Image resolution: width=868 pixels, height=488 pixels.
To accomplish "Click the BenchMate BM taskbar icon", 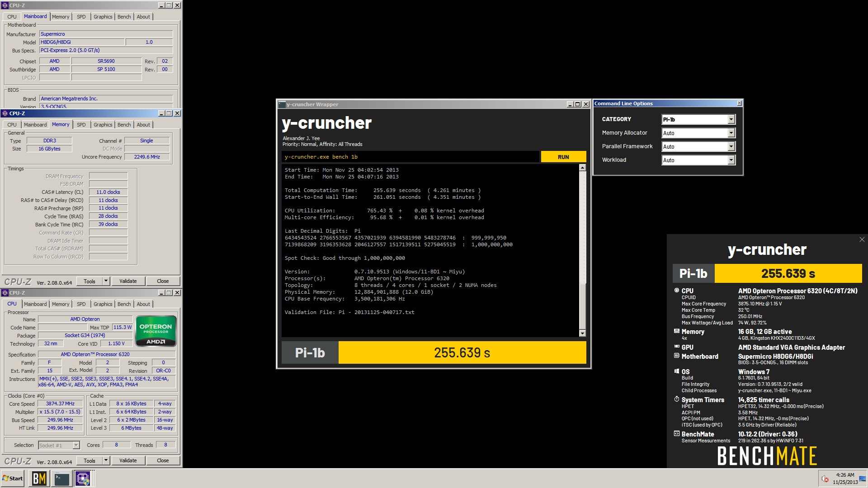I will (39, 478).
